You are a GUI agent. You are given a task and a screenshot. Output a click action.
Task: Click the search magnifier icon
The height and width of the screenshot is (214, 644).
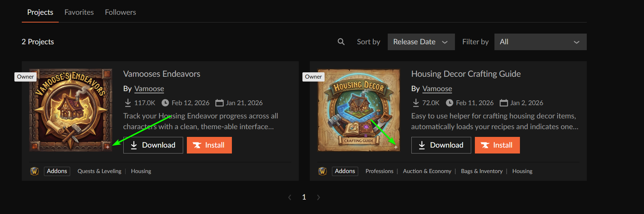tap(341, 42)
